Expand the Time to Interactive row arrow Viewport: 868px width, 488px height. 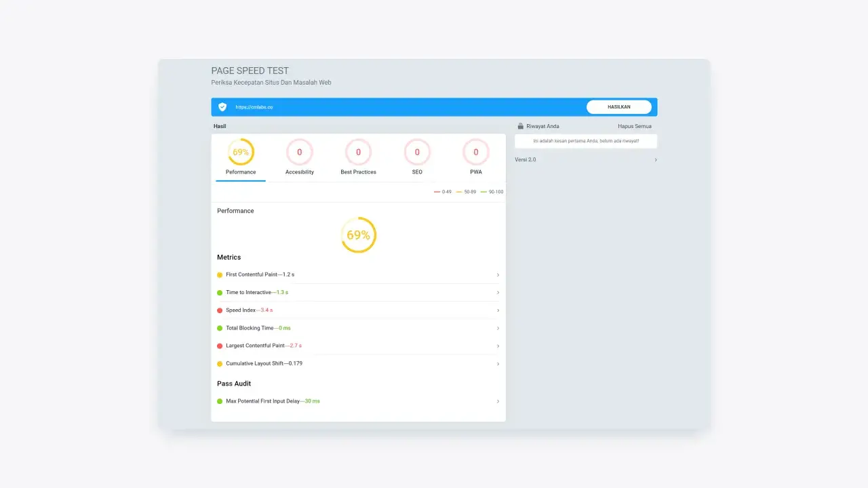tap(498, 293)
